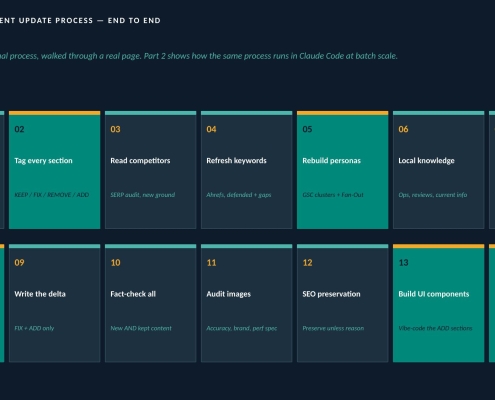Select the 02 Tag every section card
Screen dimensions: 495x400
54,170
